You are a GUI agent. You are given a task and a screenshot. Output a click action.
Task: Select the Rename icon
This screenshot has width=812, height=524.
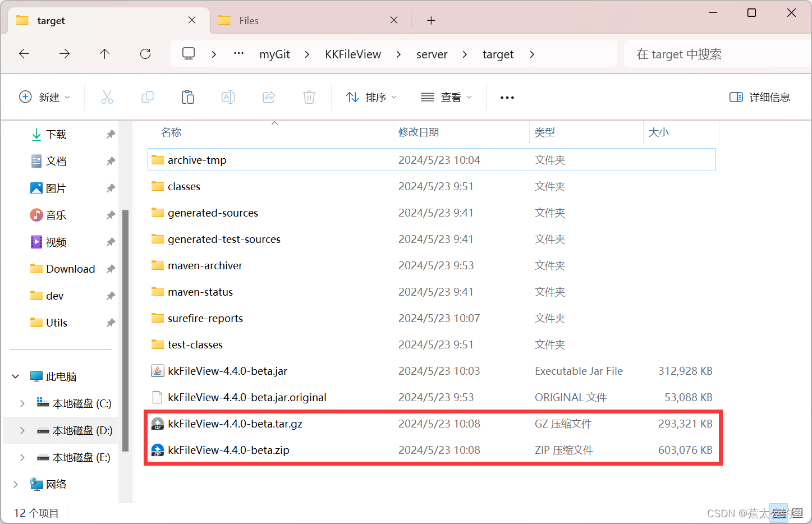228,96
